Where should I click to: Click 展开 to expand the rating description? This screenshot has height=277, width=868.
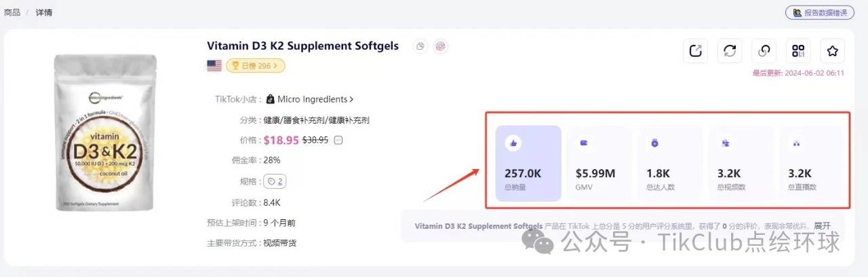pyautogui.click(x=822, y=226)
